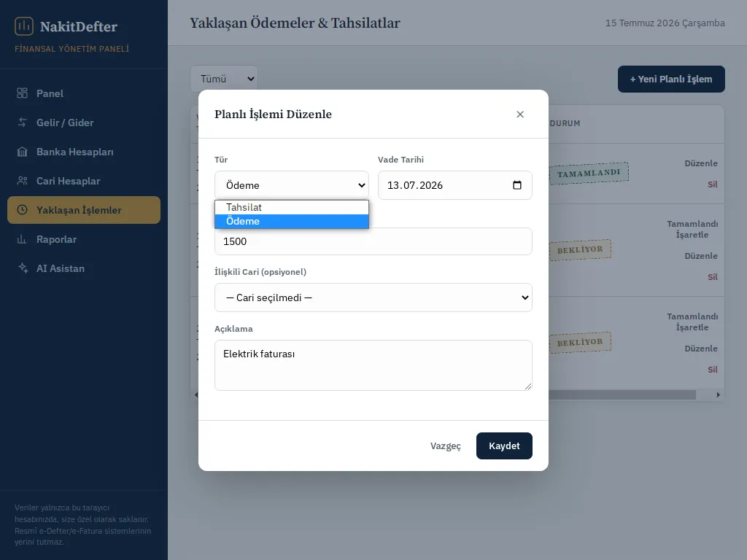The width and height of the screenshot is (747, 560).
Task: Go to Gelir / Gider page
Action: coord(84,122)
